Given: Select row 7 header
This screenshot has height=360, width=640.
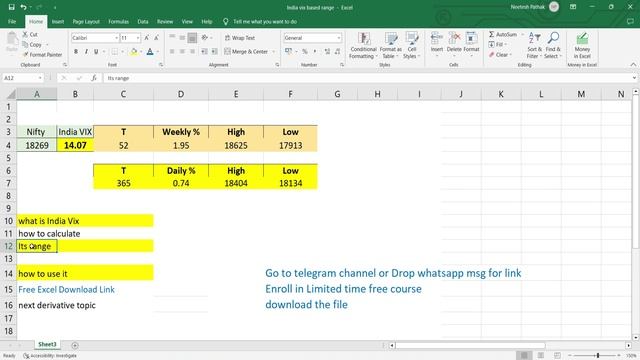Looking at the screenshot, I should click(x=8, y=183).
